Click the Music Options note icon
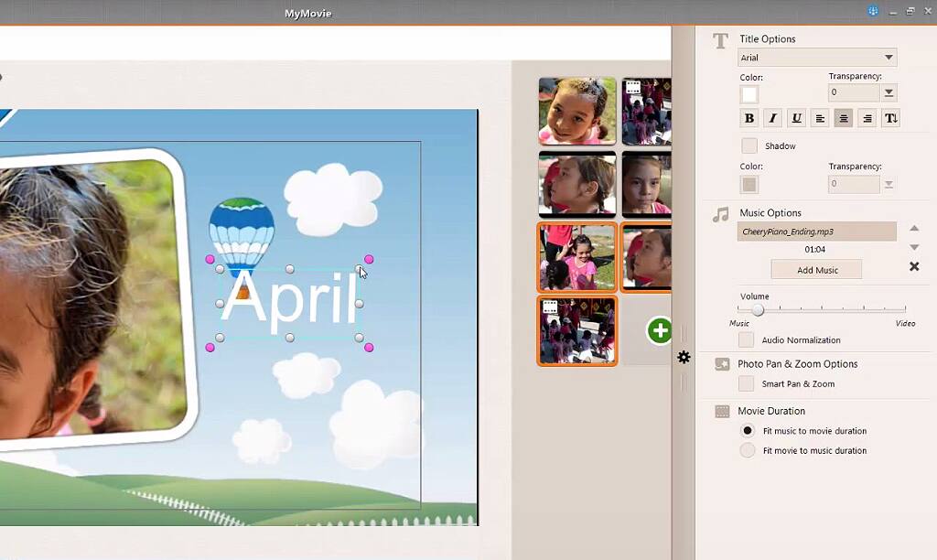The width and height of the screenshot is (937, 560). (721, 214)
